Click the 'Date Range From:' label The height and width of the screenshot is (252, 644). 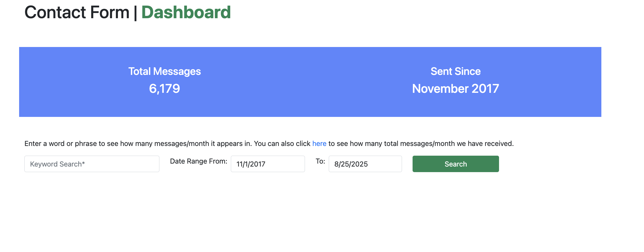point(198,161)
